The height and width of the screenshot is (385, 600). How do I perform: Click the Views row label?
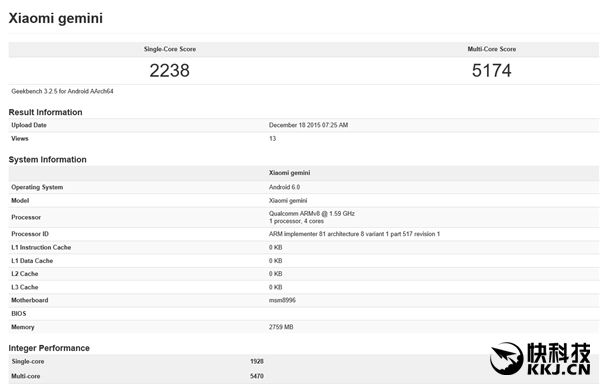[x=20, y=139]
